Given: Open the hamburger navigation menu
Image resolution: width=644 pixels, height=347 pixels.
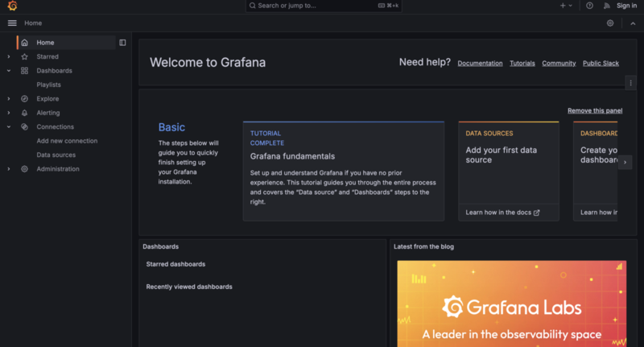Looking at the screenshot, I should 12,23.
